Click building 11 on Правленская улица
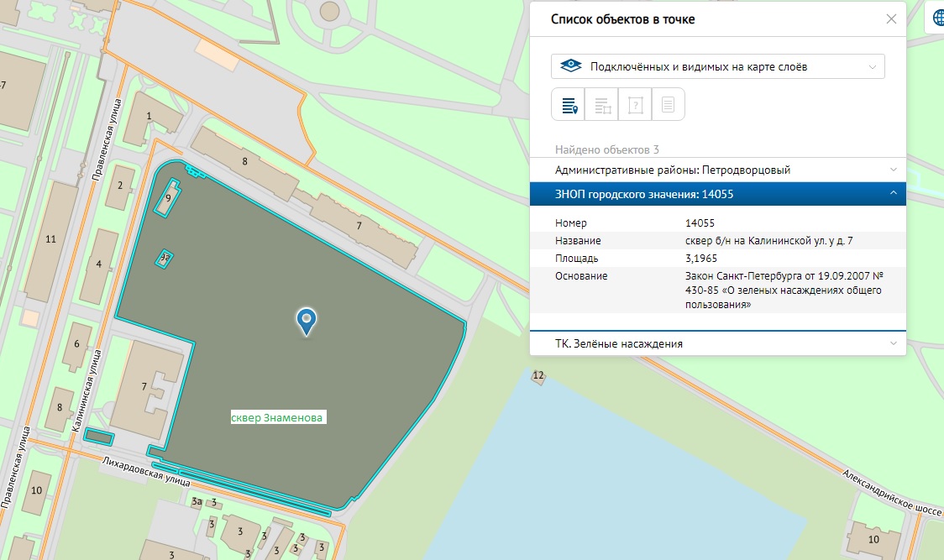This screenshot has height=560, width=944. [50, 239]
